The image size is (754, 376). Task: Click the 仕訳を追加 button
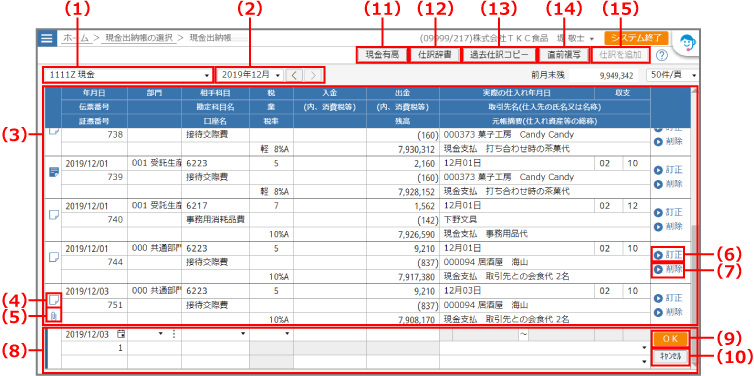(x=620, y=55)
